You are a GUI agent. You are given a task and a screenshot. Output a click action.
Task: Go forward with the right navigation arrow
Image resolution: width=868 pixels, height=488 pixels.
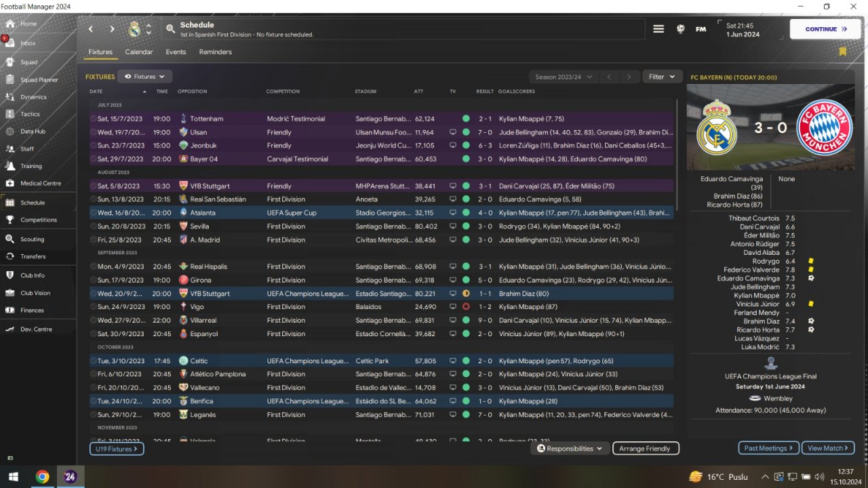[112, 29]
